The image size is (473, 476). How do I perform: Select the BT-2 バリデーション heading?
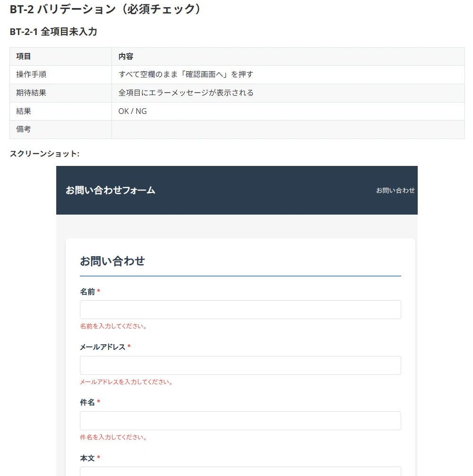tap(105, 9)
